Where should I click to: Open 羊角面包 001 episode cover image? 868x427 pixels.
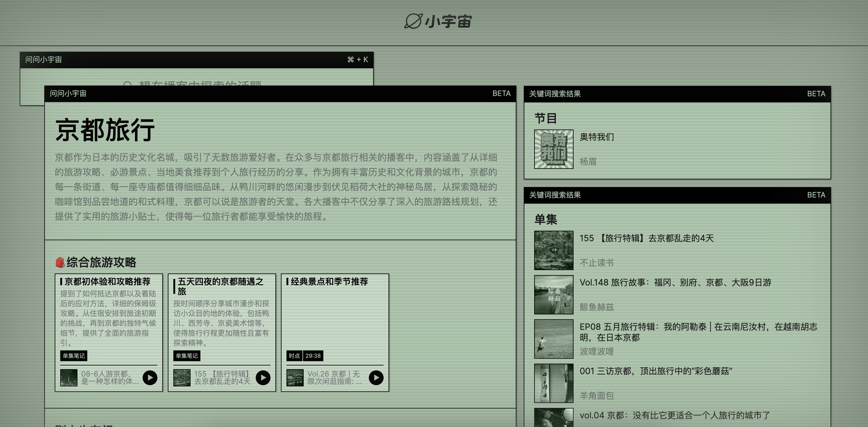(x=553, y=383)
